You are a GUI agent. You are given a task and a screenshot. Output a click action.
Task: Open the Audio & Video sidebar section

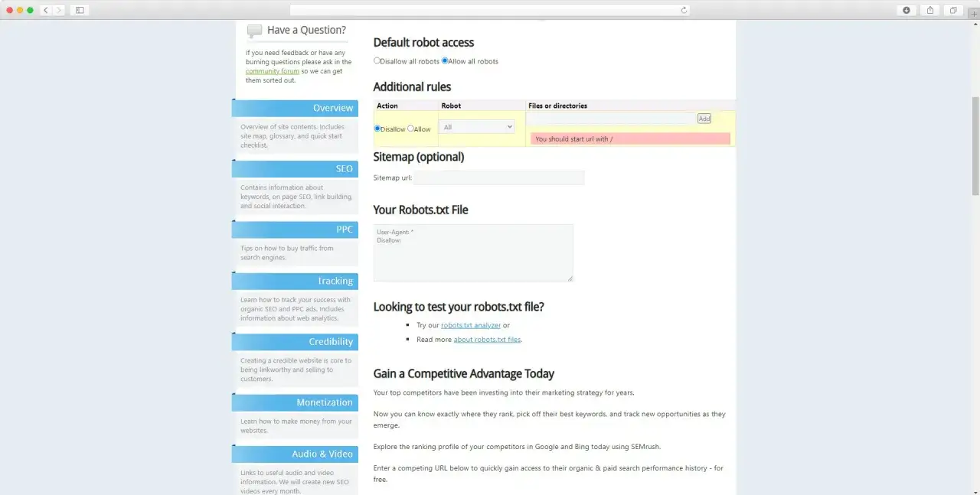point(295,454)
